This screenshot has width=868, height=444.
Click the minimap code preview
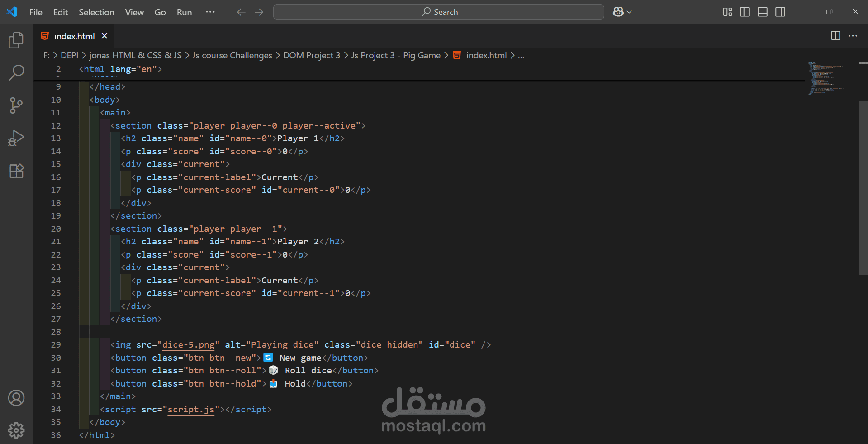826,78
